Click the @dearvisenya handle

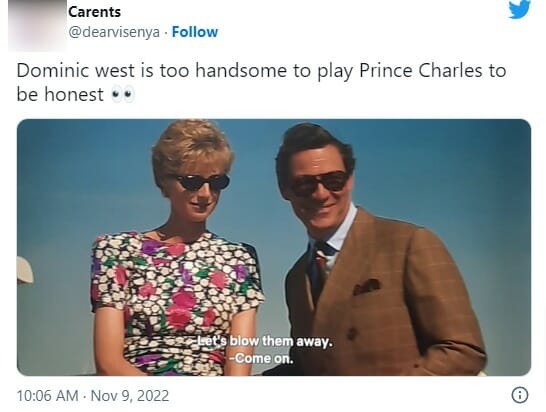click(114, 32)
